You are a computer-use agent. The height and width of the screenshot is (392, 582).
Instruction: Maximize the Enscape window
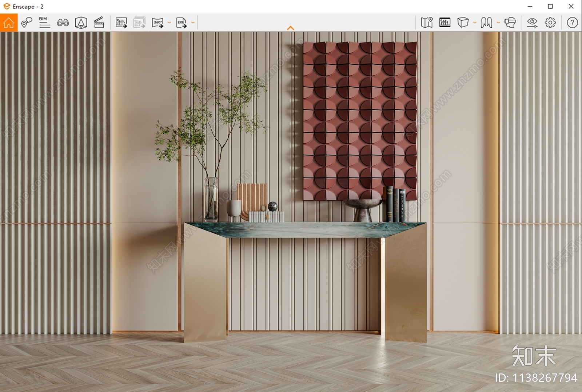pos(550,6)
